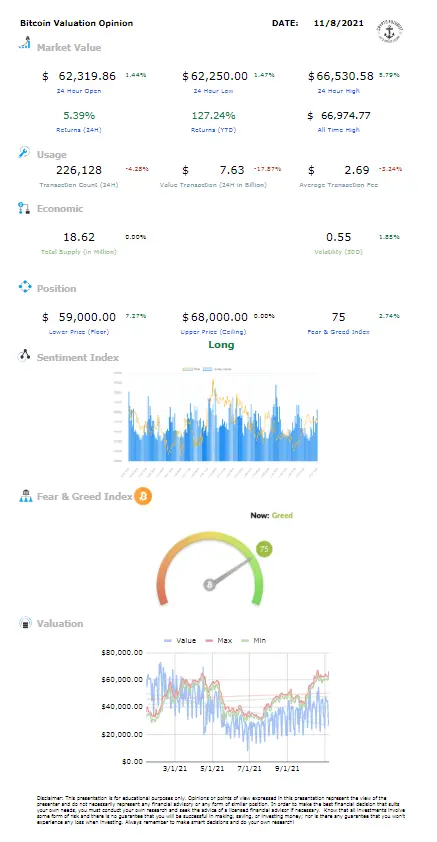Click the 5.39% 24H returns value
The image size is (437, 842).
point(79,115)
